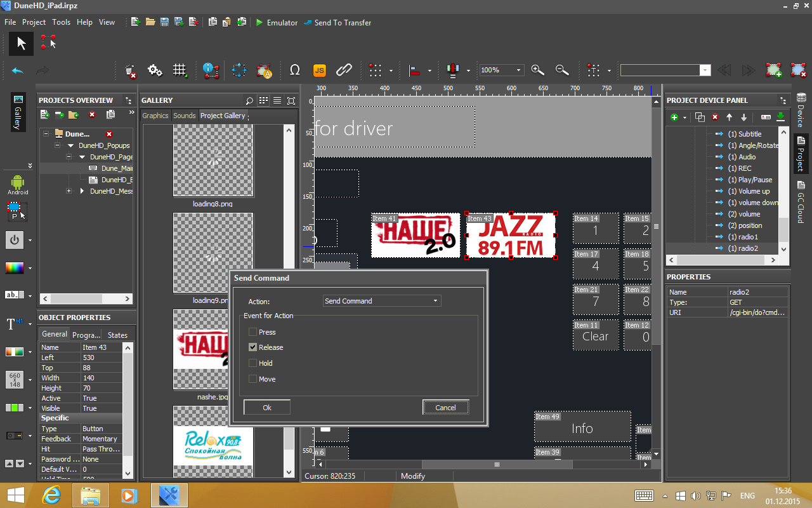Open the File menu

tap(10, 22)
